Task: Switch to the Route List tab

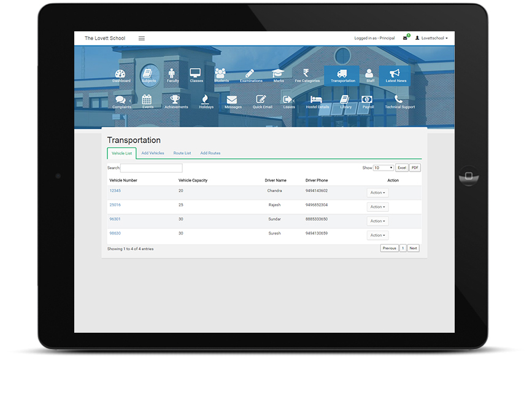Action: [182, 153]
